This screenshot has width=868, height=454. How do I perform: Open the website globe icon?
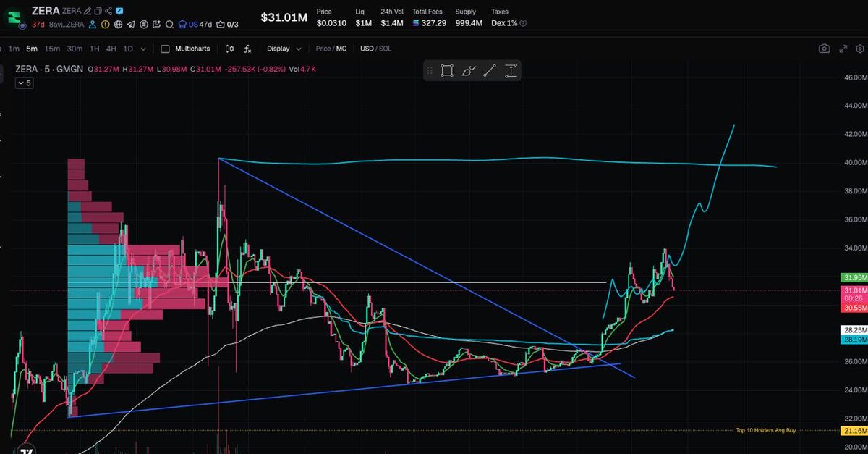pos(118,25)
